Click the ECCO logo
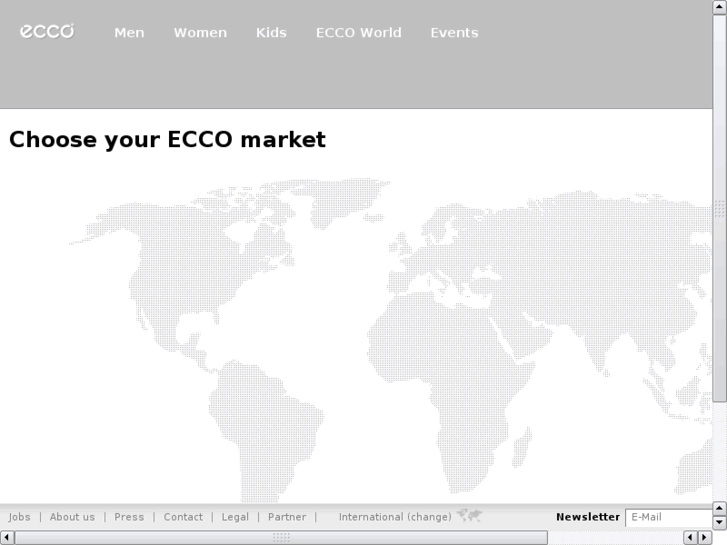The image size is (727, 545). pos(47,32)
